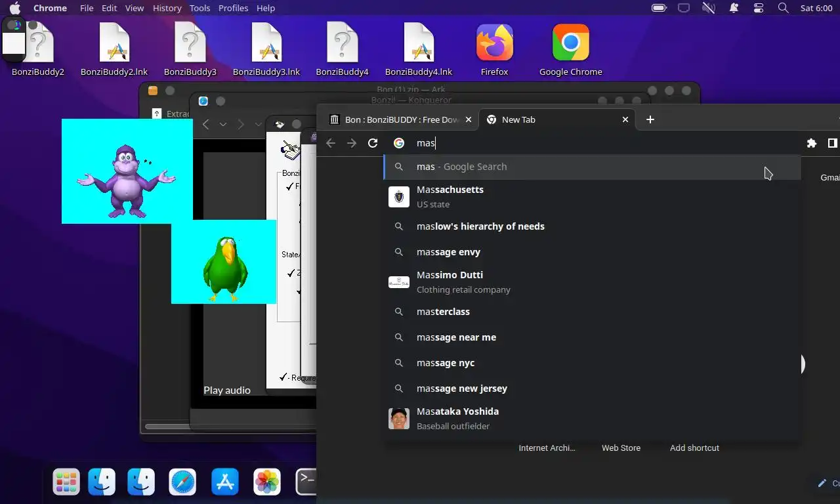This screenshot has height=504, width=840.
Task: Open the Web Store shortcut
Action: [621, 448]
